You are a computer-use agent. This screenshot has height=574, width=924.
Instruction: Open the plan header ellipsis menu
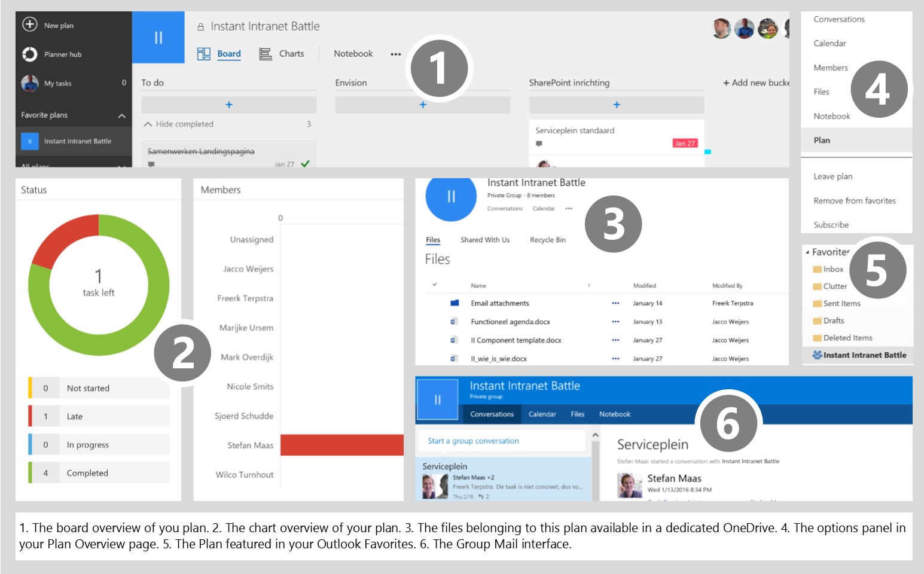click(x=395, y=54)
